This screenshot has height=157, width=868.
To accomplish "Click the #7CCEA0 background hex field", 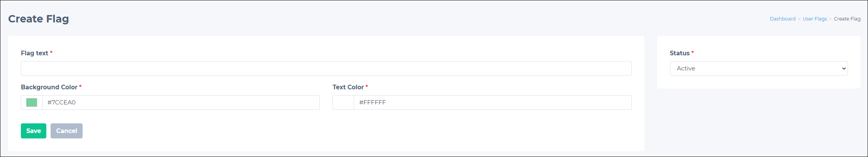I will [181, 102].
